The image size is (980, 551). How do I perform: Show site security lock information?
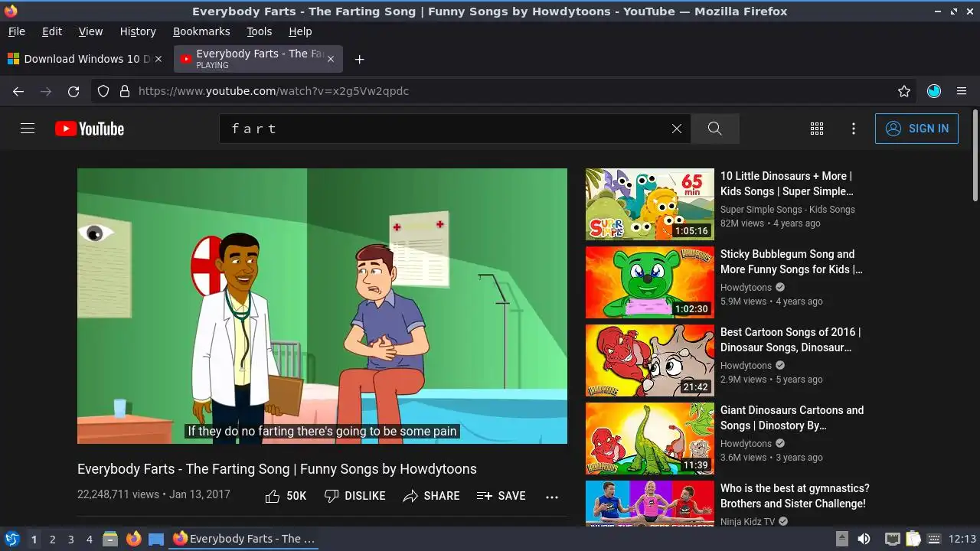click(125, 91)
